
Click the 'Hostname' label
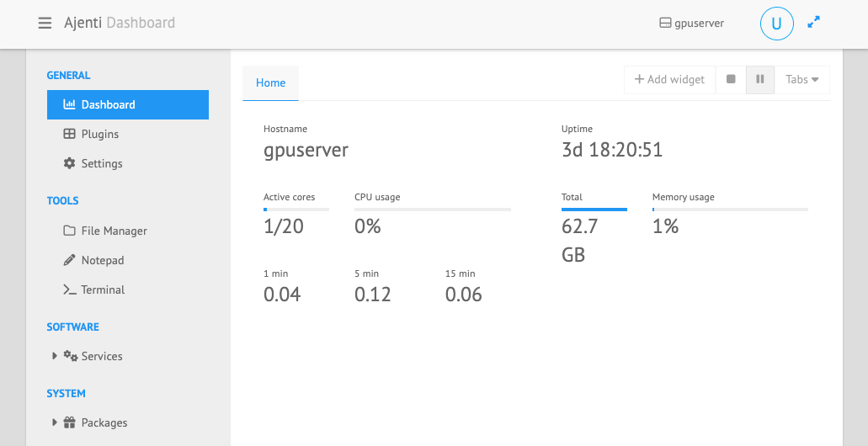pyautogui.click(x=285, y=129)
